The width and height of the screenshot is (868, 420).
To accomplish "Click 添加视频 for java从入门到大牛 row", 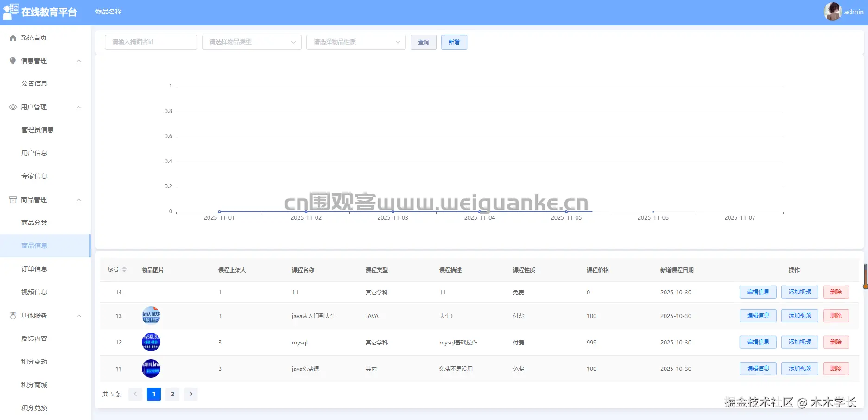I will [x=800, y=316].
